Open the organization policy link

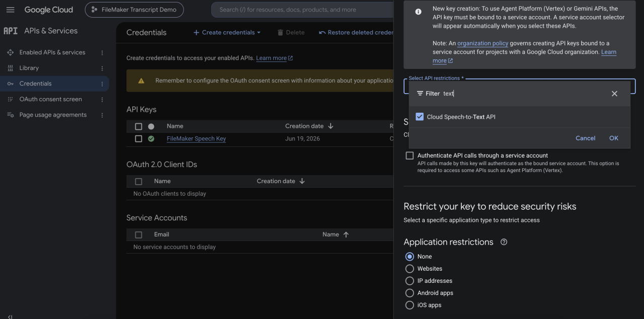(482, 43)
